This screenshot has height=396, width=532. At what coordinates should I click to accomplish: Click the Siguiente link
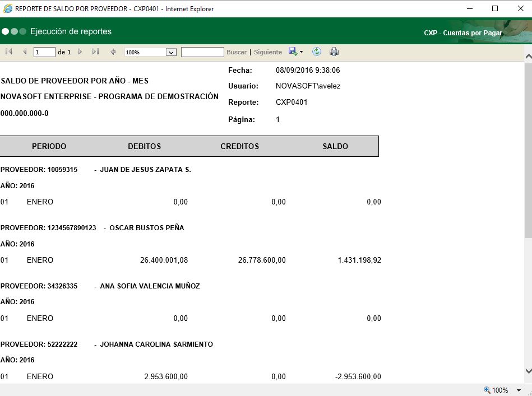pyautogui.click(x=268, y=52)
